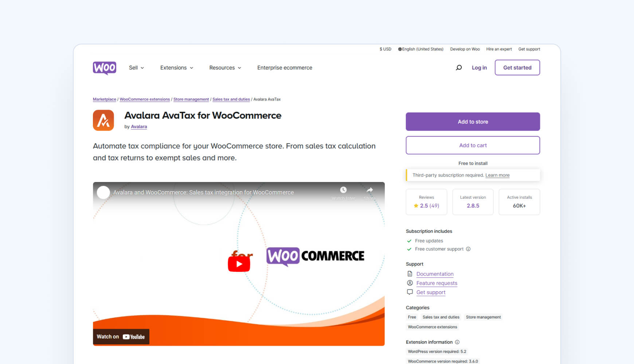634x364 pixels.
Task: Click the video channel avatar circle
Action: (103, 193)
